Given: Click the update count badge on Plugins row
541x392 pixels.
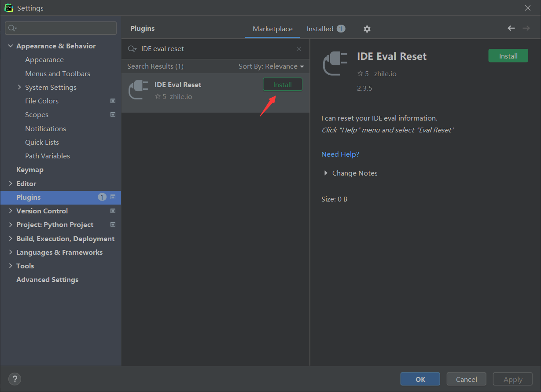Looking at the screenshot, I should (x=102, y=198).
